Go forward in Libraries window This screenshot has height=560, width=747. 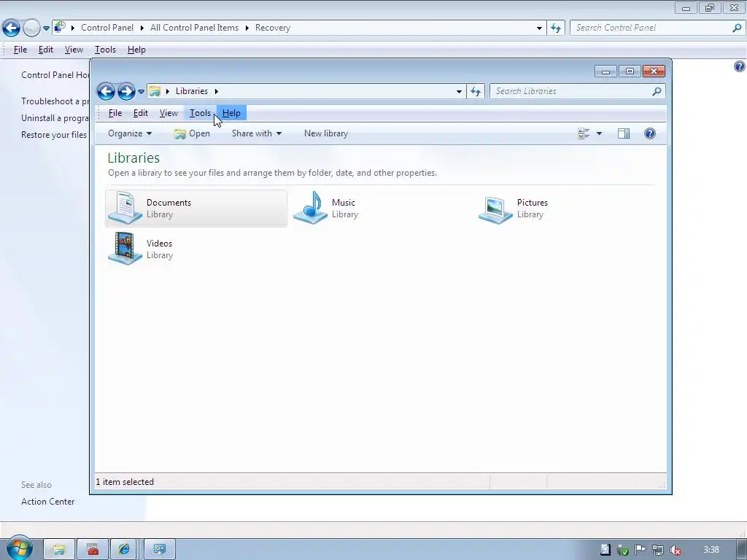click(126, 91)
